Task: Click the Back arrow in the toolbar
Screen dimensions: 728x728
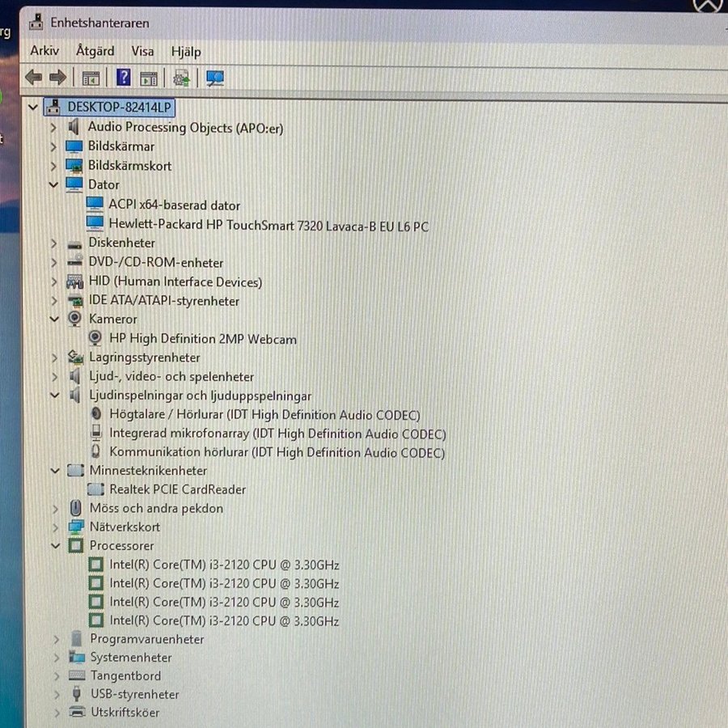Action: pyautogui.click(x=33, y=78)
